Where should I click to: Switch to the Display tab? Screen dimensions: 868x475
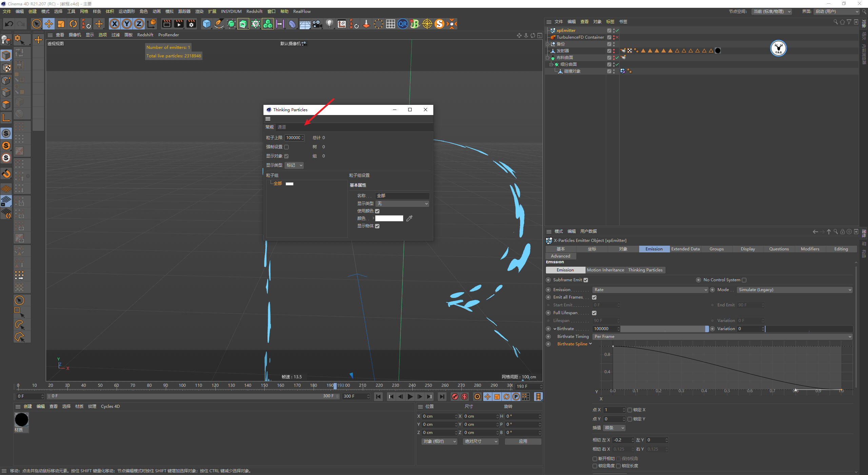click(747, 249)
